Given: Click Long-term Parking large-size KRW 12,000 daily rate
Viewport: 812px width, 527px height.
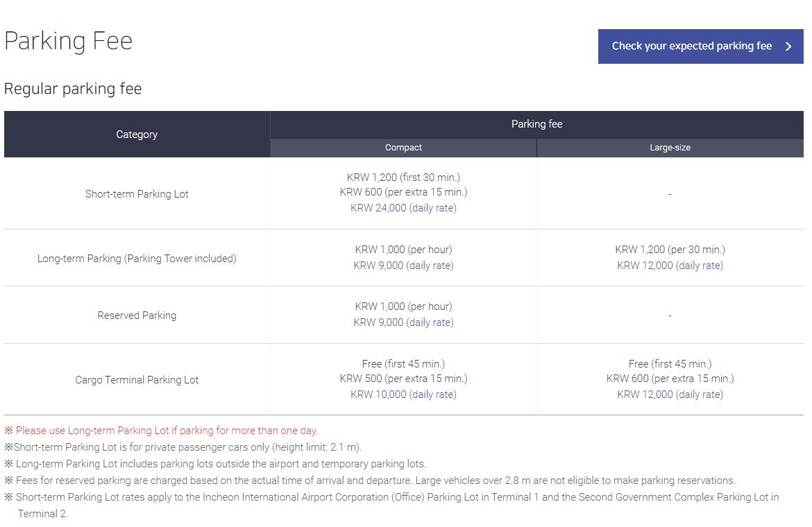Looking at the screenshot, I should click(x=670, y=266).
